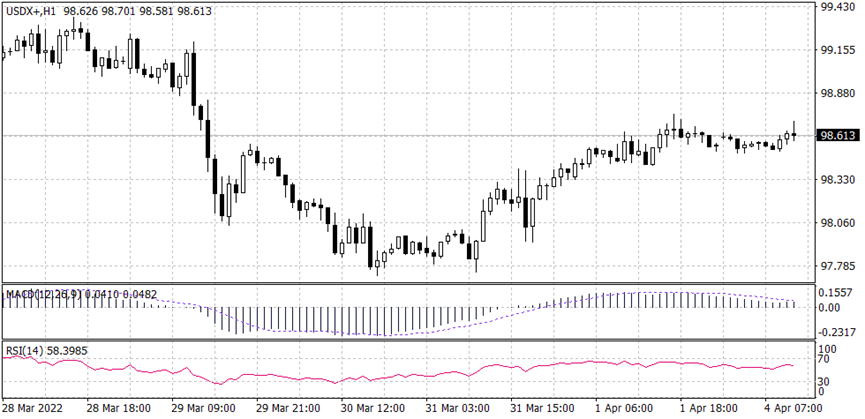Click the MACD -0.2317 scale value

(837, 332)
